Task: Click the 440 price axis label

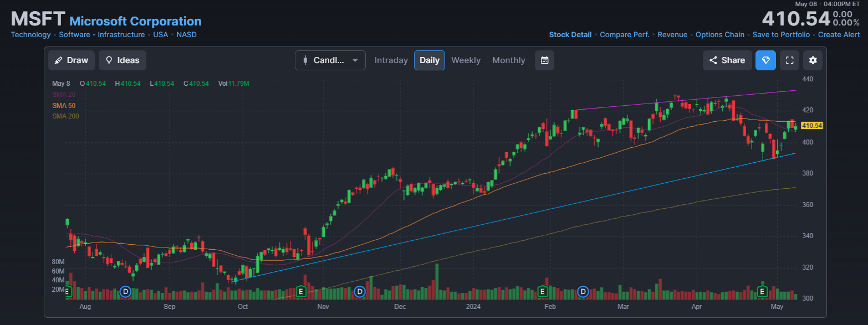Action: (808, 79)
